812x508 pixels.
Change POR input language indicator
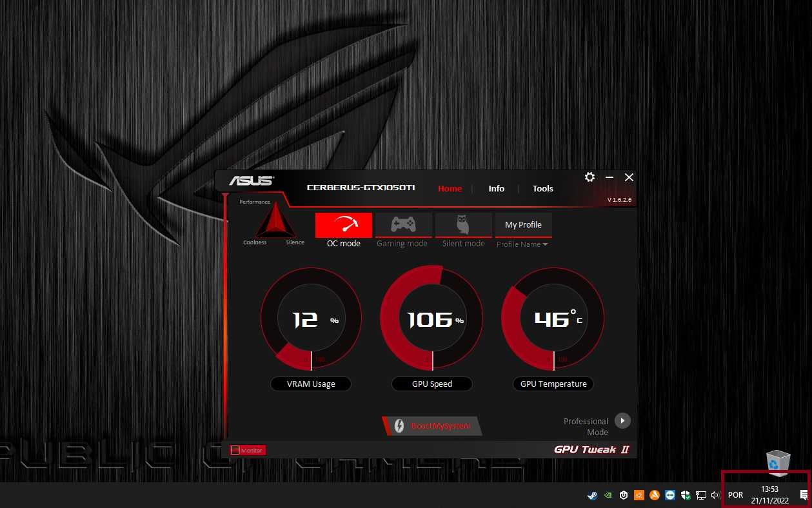tap(735, 495)
